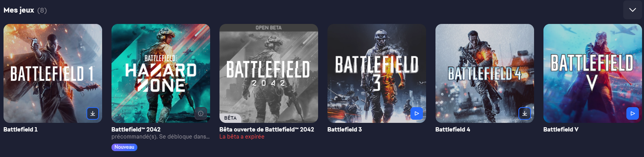Click the info icon on Battlefield 2042 Hazard Zone
The height and width of the screenshot is (157, 644).
click(x=201, y=113)
